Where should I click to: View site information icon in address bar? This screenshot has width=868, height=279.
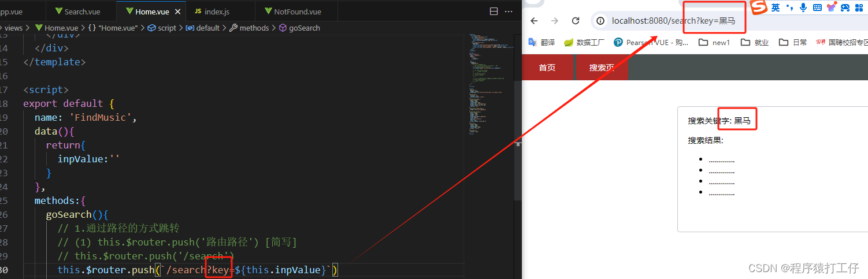tap(600, 21)
